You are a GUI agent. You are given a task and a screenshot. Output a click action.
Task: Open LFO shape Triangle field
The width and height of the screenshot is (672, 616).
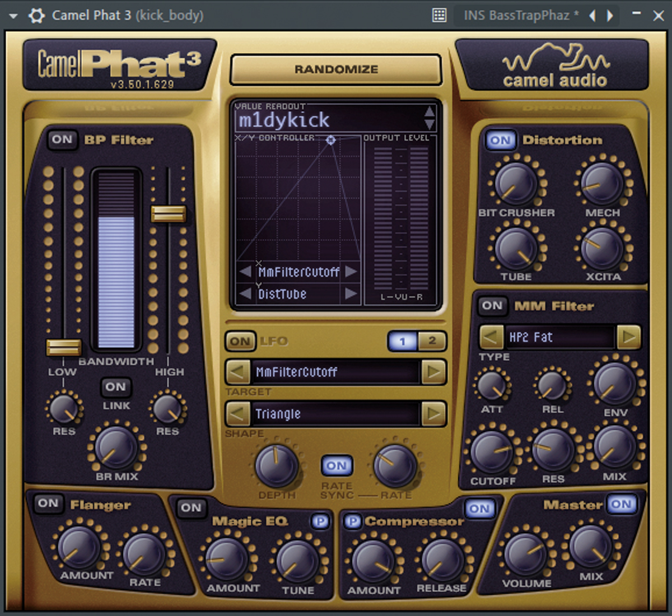pos(335,414)
